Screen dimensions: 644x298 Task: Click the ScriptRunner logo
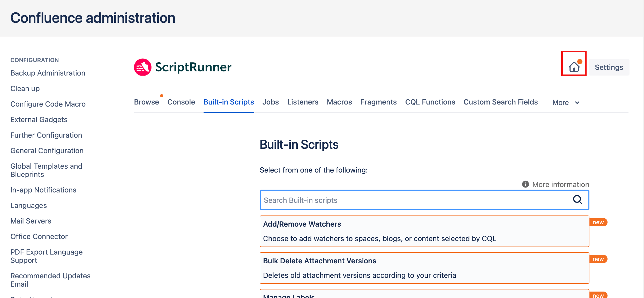[183, 67]
